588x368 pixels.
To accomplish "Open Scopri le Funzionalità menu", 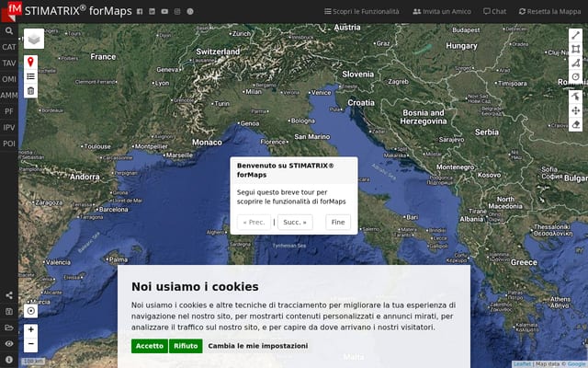I will [x=362, y=12].
